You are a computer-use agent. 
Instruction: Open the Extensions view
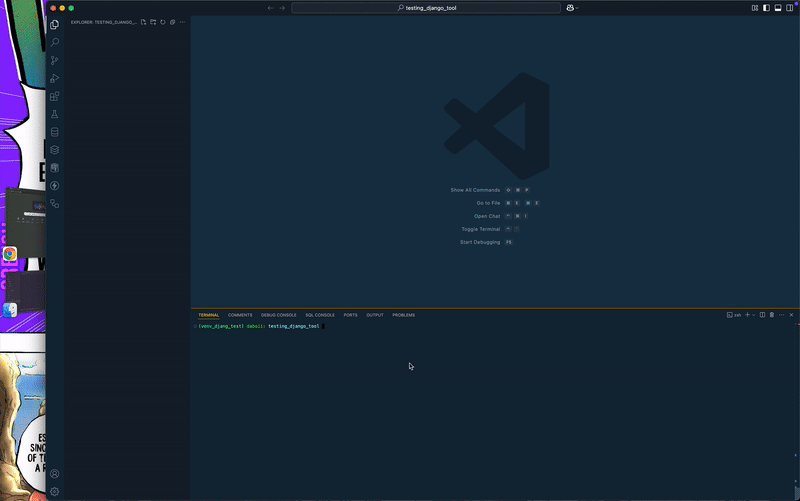coord(55,96)
